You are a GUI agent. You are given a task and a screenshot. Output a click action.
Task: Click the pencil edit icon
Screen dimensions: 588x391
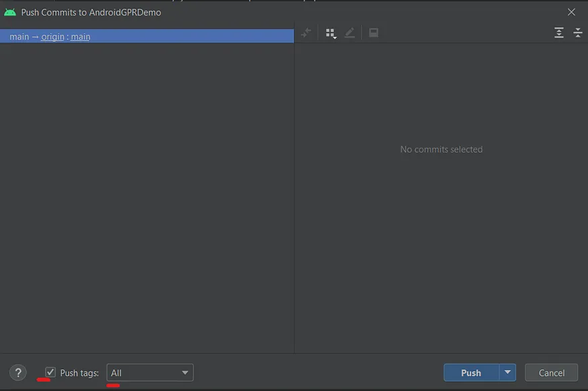(349, 32)
